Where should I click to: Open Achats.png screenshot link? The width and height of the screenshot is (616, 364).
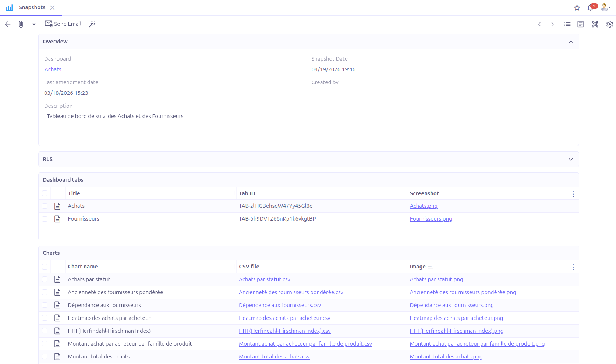[424, 206]
